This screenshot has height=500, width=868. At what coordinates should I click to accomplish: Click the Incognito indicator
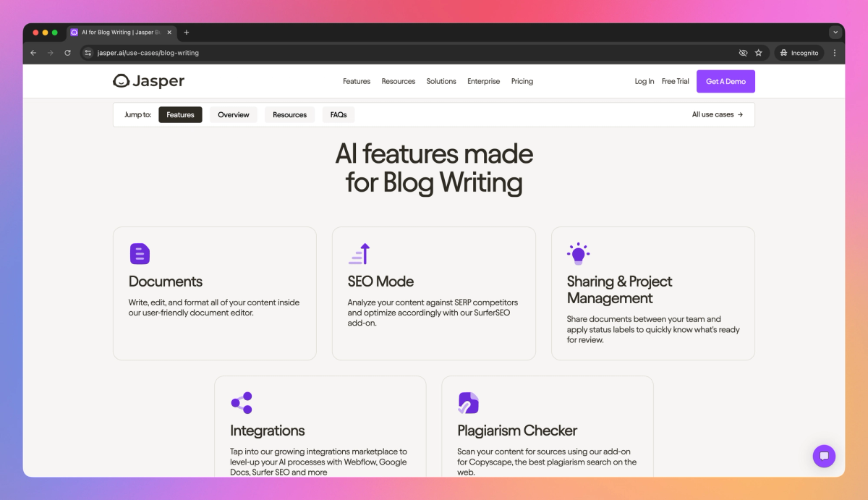pos(799,53)
